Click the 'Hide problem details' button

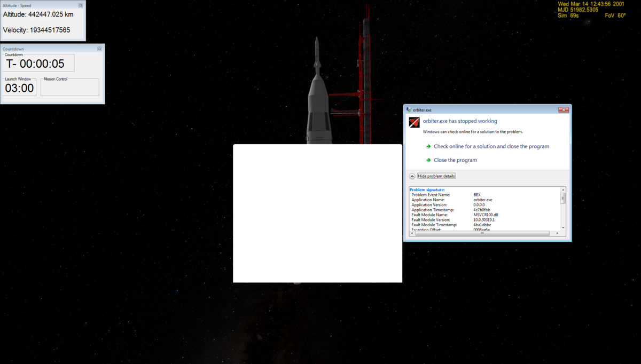436,176
